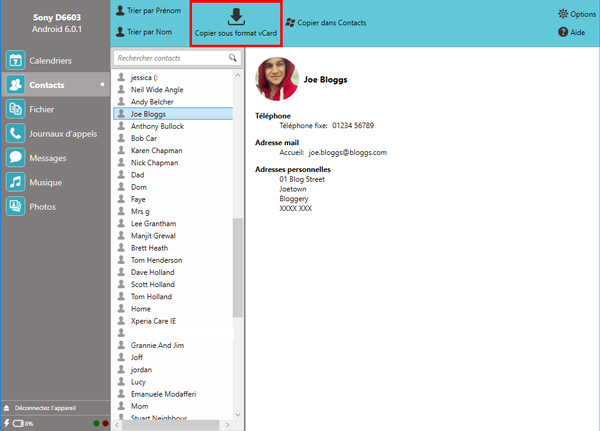Click contact list scroll up arrow
600x431 pixels.
tap(238, 75)
